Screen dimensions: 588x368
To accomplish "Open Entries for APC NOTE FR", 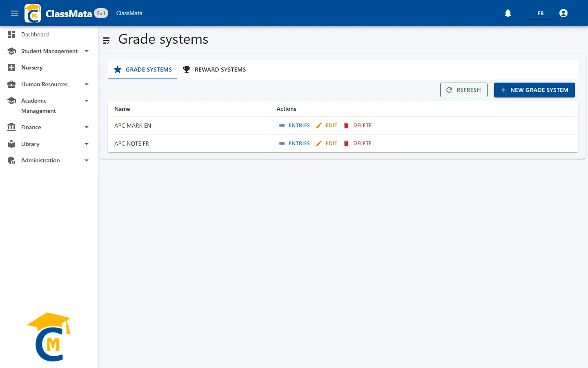I will (x=294, y=144).
